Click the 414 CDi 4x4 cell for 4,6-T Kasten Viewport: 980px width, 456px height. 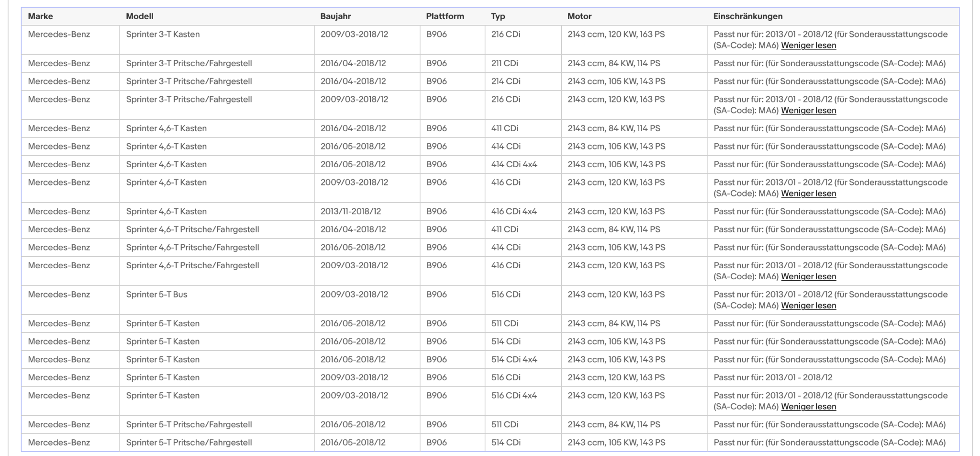click(x=514, y=164)
